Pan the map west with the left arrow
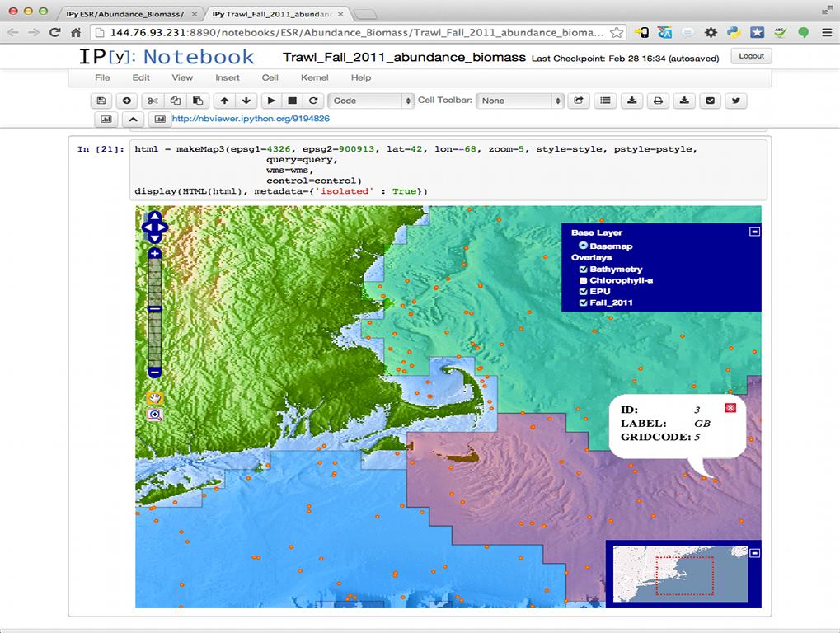 click(x=146, y=227)
